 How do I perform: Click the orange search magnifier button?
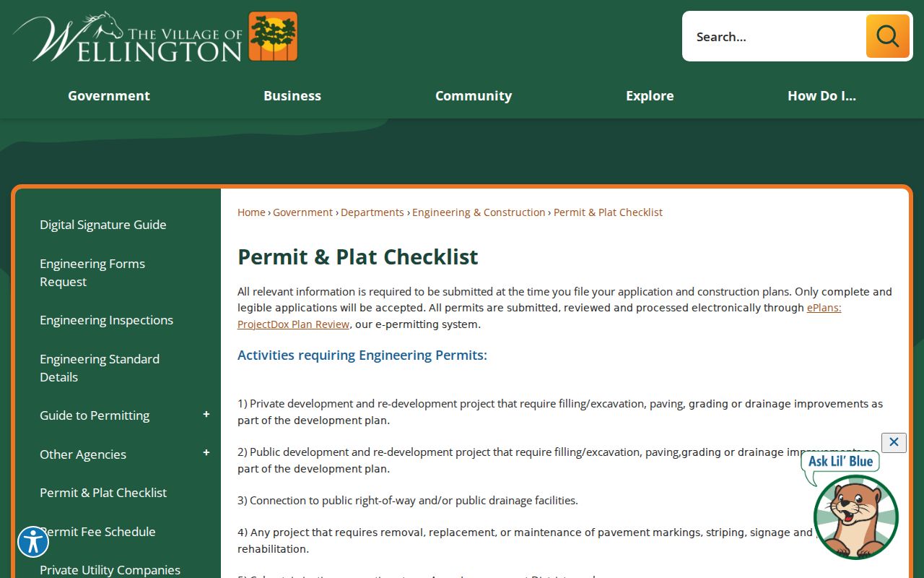[887, 36]
